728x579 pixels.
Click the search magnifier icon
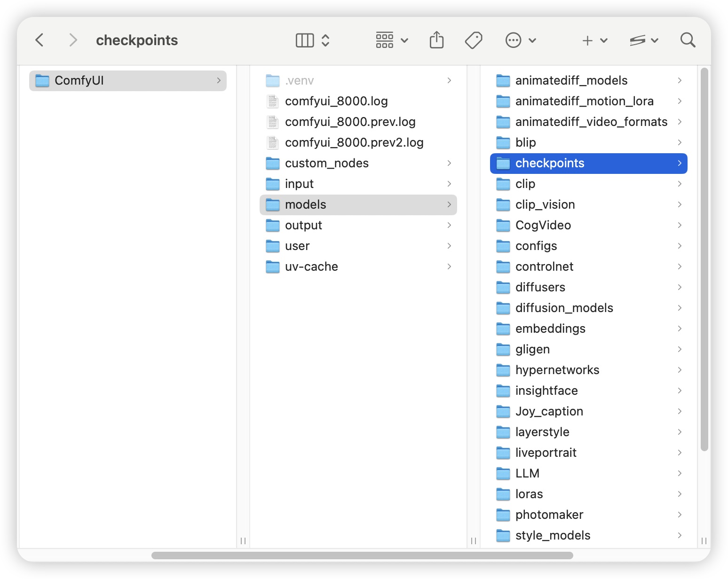pos(688,40)
